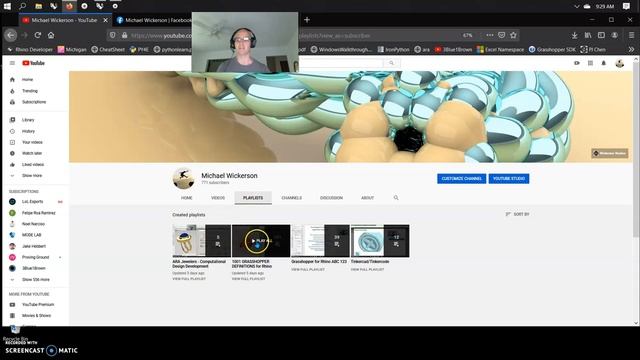Open Windows Start menu
Screen dimensions: 640x360
pos(7,6)
